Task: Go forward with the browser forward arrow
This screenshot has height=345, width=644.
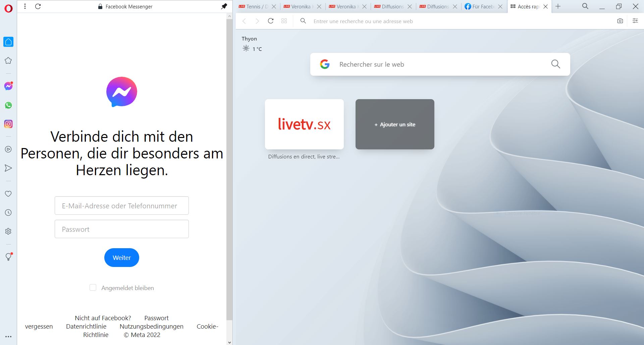Action: coord(257,21)
